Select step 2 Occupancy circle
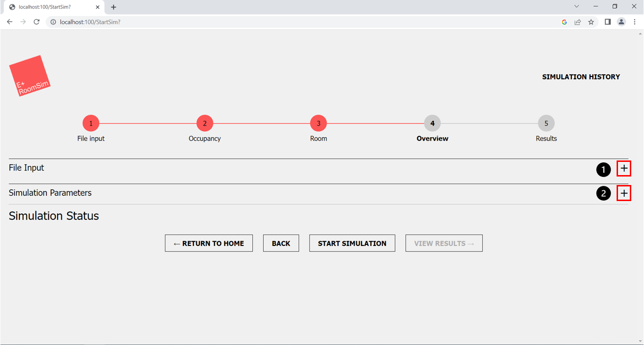The width and height of the screenshot is (644, 345). [205, 124]
